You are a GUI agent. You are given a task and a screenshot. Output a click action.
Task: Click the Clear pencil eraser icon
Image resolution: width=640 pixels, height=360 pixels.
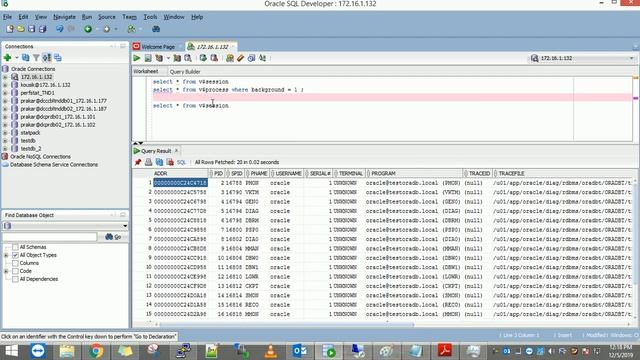[240, 58]
